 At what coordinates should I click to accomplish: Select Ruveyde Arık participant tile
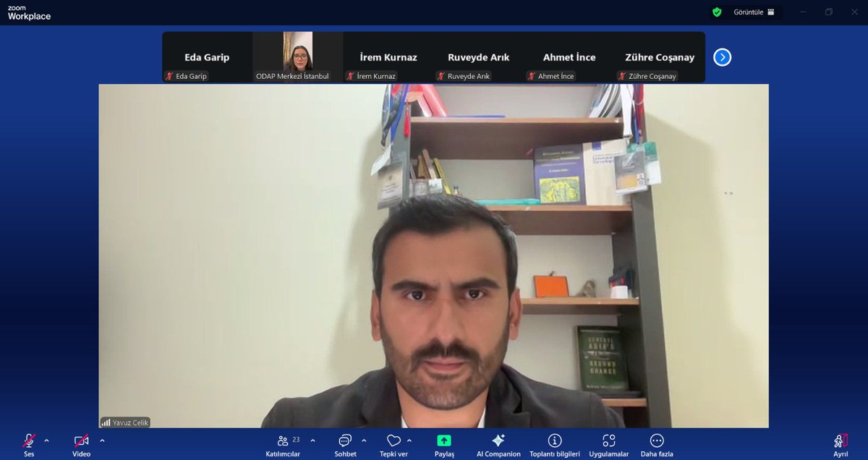tap(479, 57)
